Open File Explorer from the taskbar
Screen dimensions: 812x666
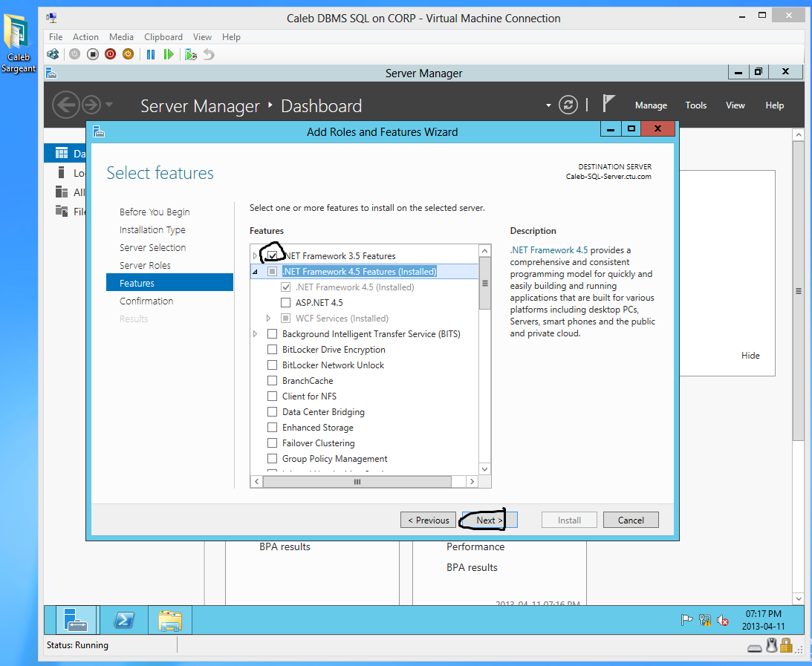tap(170, 620)
